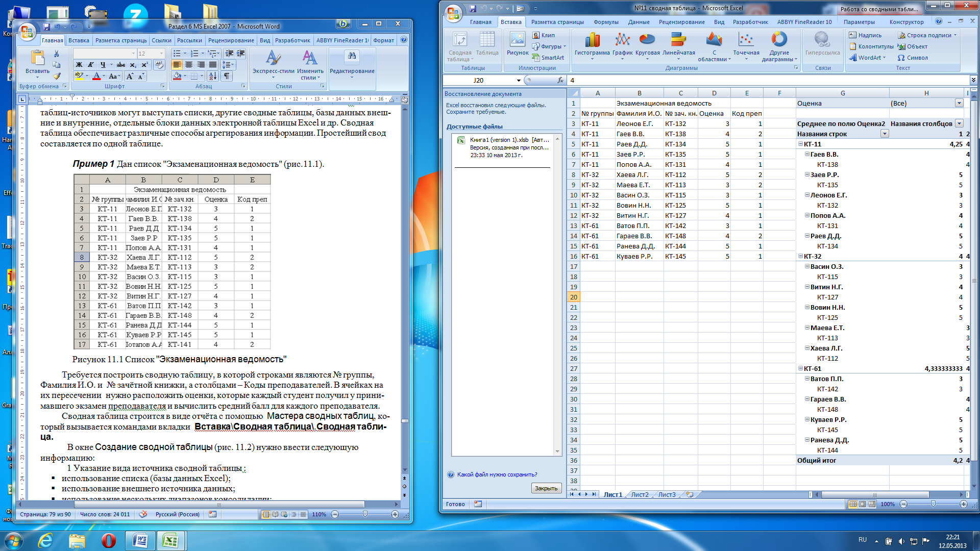Toggle italic (К) formatting in Word
This screenshot has width=980, height=551.
[90, 65]
